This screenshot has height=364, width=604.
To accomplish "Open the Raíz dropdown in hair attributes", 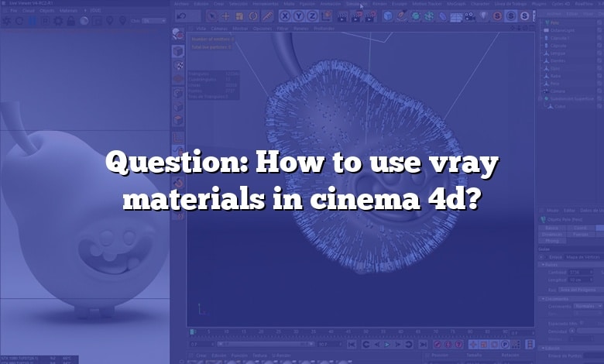I will tap(581, 290).
